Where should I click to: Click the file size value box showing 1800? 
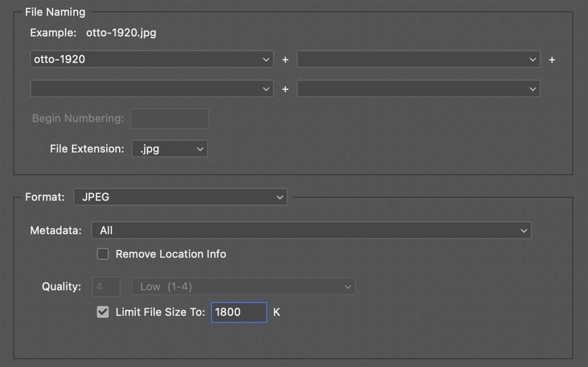click(x=239, y=312)
